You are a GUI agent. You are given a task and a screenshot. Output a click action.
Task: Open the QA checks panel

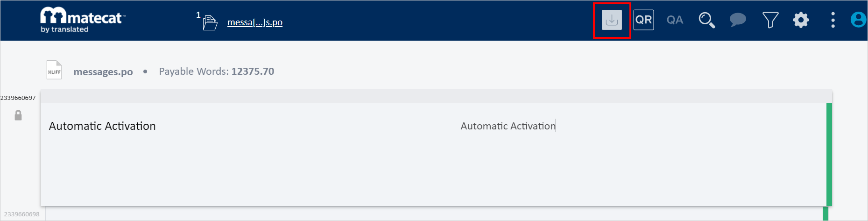click(675, 20)
